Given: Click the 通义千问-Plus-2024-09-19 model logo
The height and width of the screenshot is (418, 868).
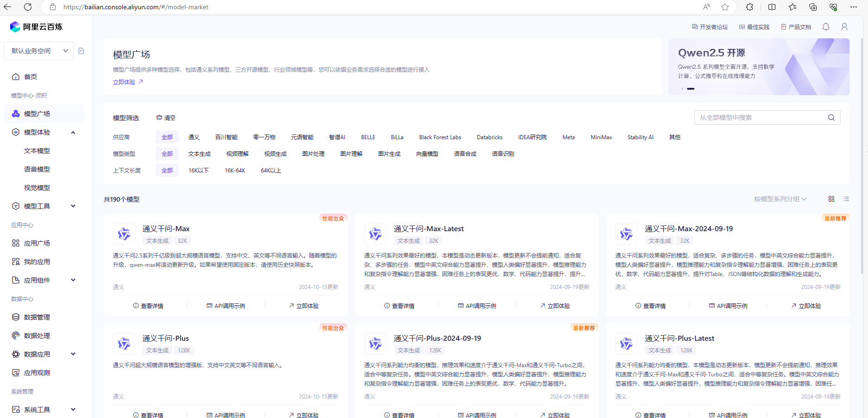Looking at the screenshot, I should 375,344.
